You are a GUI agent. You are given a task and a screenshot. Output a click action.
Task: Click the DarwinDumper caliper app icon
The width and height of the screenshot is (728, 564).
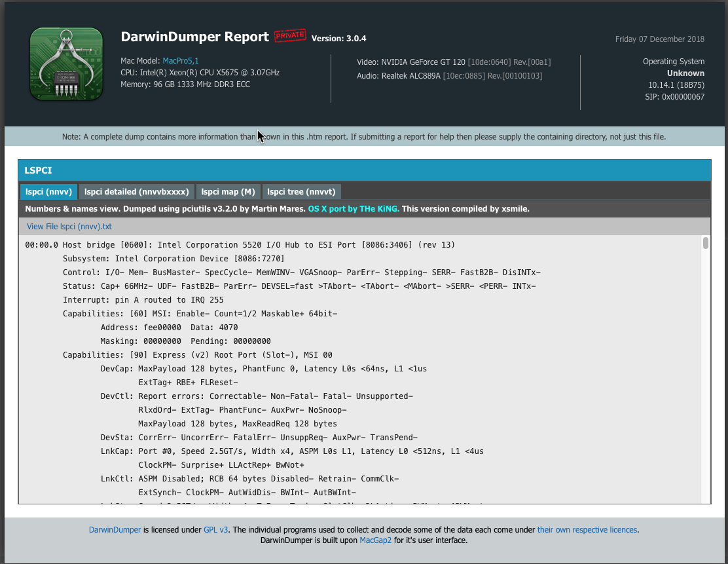point(66,64)
